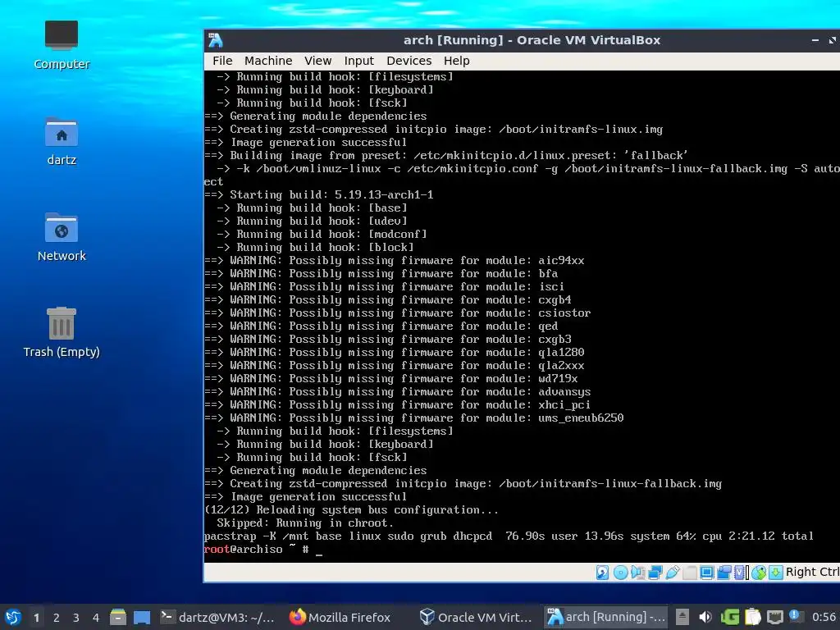
Task: Click the Right Ctrl host key label
Action: 812,572
